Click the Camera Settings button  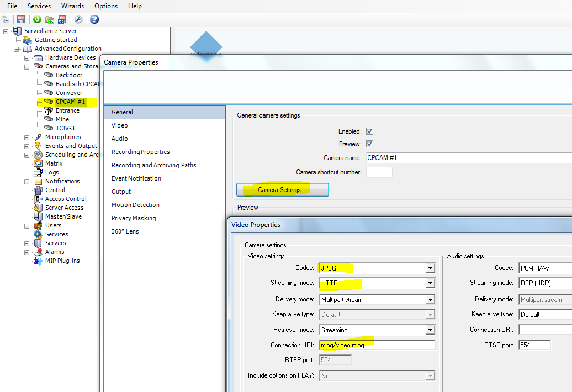[x=283, y=190]
